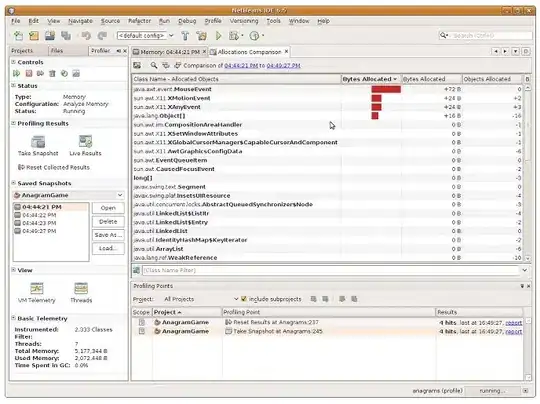Open the File menu
540x404 pixels.
(x=15, y=21)
